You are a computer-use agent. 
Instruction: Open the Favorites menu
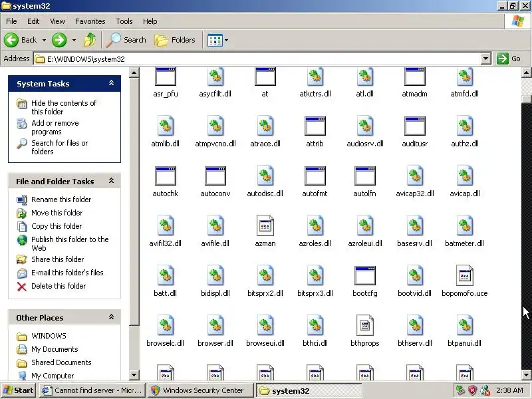(x=90, y=21)
